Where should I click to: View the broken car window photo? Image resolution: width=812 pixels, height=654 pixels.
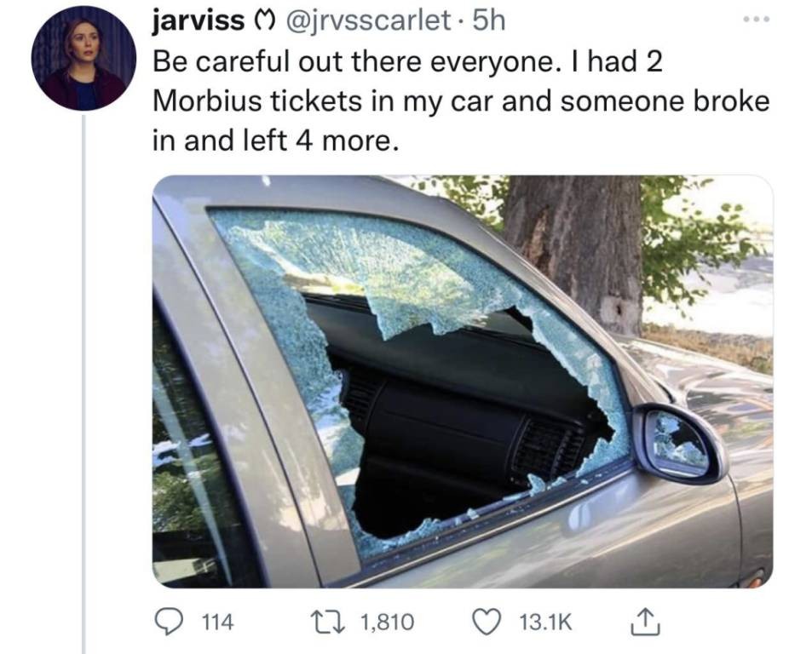[x=463, y=381]
